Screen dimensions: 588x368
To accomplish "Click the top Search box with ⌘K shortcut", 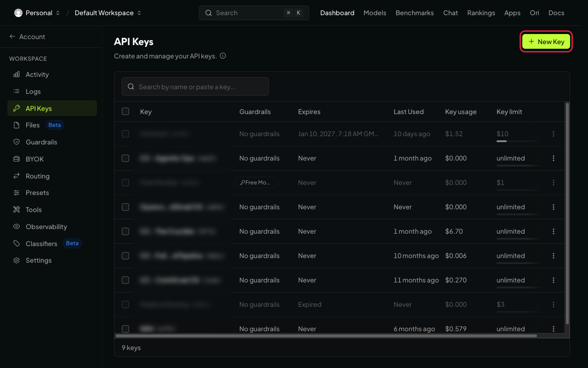I will (x=254, y=13).
